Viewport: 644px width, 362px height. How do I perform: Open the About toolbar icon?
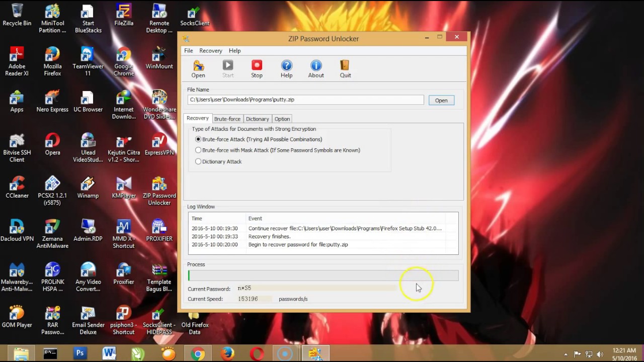point(316,69)
